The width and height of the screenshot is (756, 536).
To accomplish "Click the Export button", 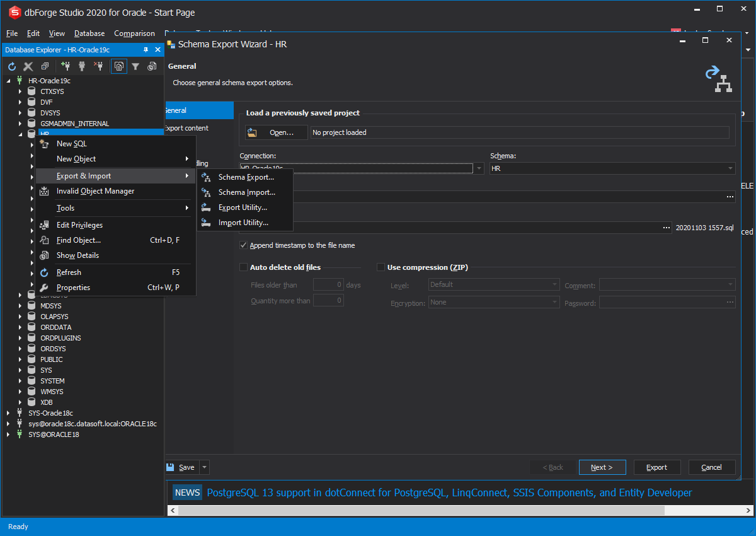I will tap(656, 467).
